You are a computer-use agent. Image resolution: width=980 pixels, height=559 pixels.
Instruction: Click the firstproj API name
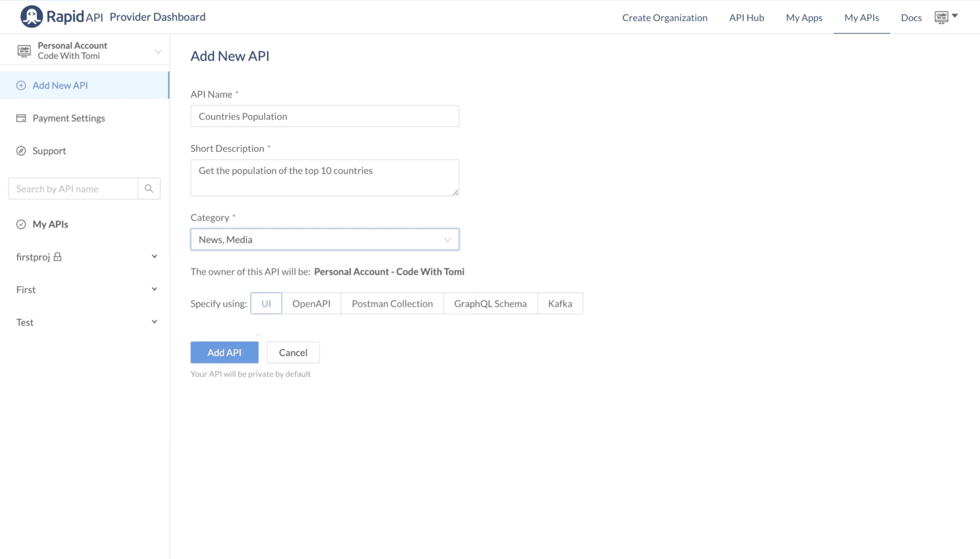coord(33,257)
